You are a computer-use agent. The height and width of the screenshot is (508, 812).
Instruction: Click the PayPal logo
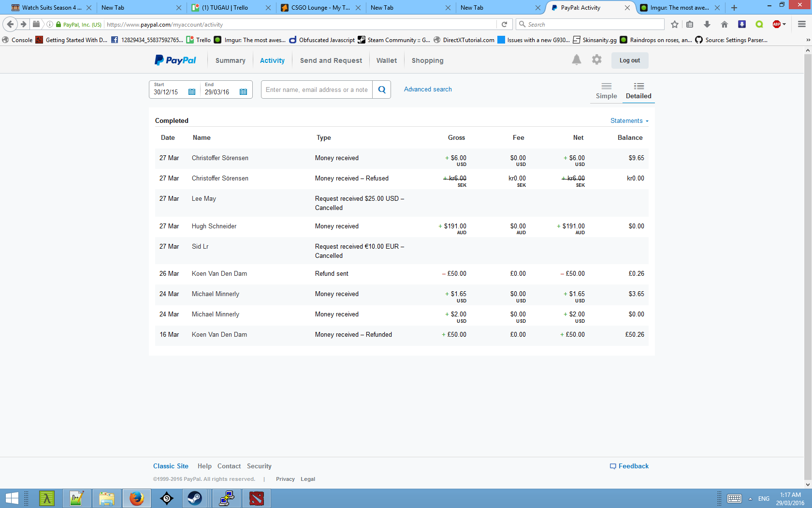coord(175,60)
